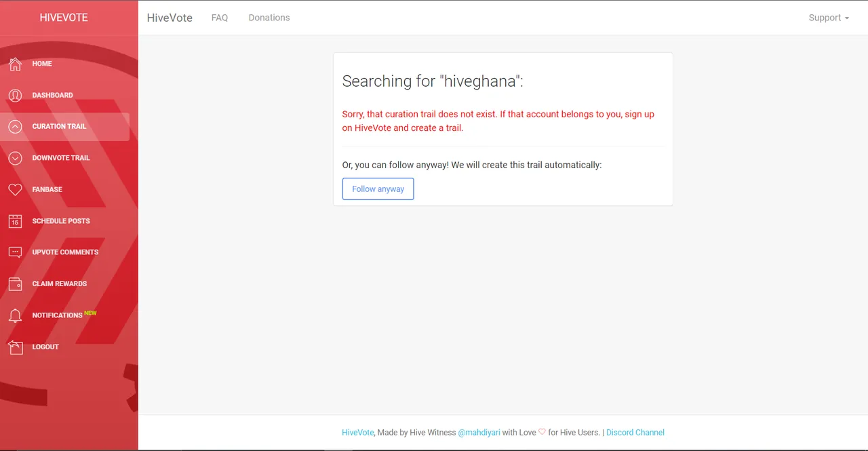Click the Schedule Posts calendar icon
This screenshot has width=868, height=451.
15,221
